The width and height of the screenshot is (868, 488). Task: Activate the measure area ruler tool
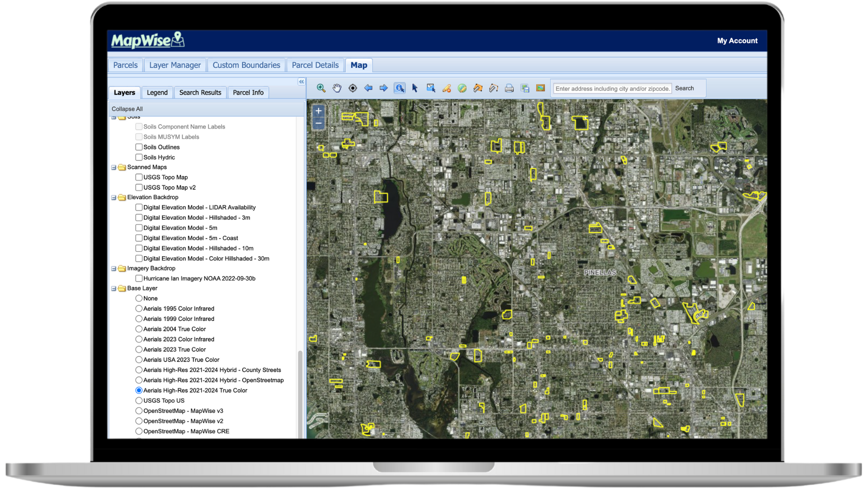(477, 88)
